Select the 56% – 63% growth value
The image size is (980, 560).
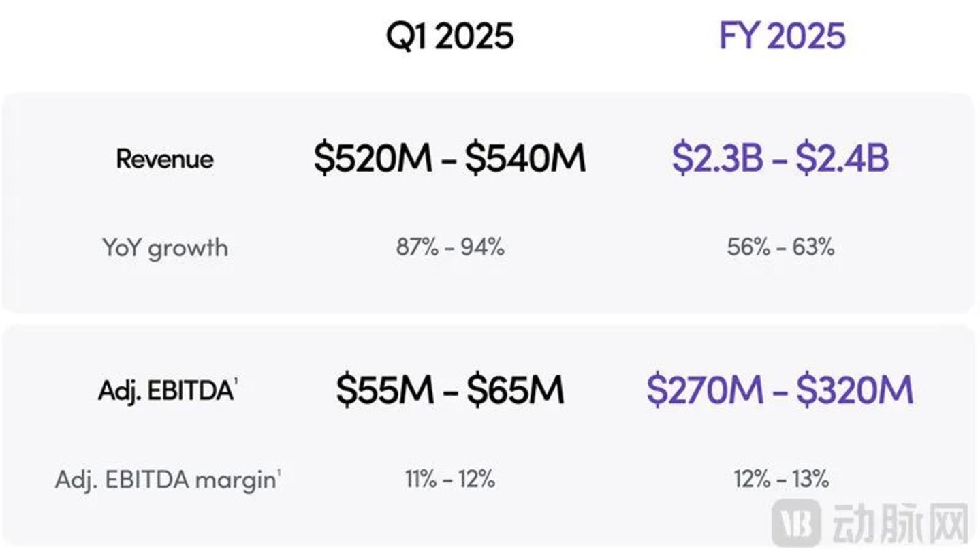coord(780,247)
